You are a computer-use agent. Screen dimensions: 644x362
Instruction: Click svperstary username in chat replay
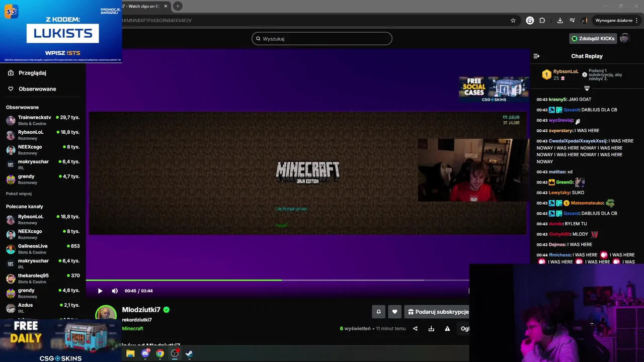click(x=560, y=131)
